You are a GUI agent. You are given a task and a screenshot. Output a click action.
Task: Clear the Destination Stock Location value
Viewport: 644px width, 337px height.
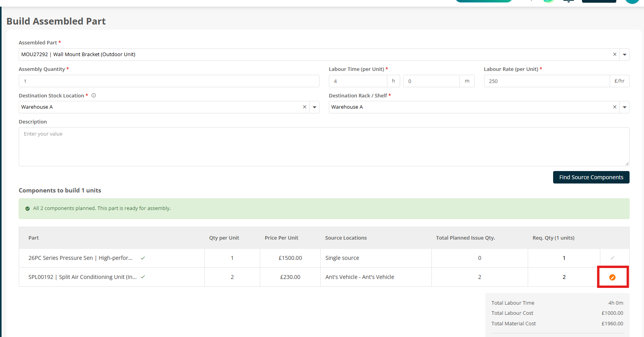click(305, 107)
